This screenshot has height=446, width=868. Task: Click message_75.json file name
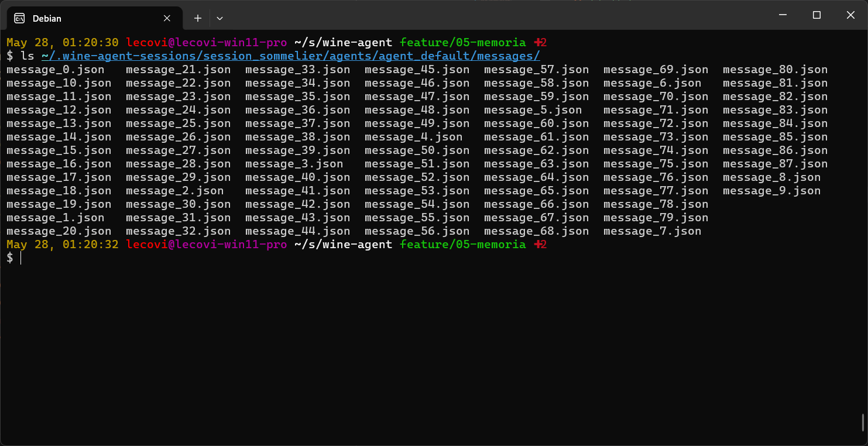[x=656, y=164]
